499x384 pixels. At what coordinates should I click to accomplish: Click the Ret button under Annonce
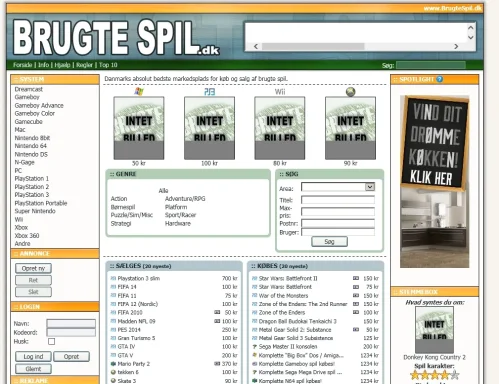tap(33, 280)
